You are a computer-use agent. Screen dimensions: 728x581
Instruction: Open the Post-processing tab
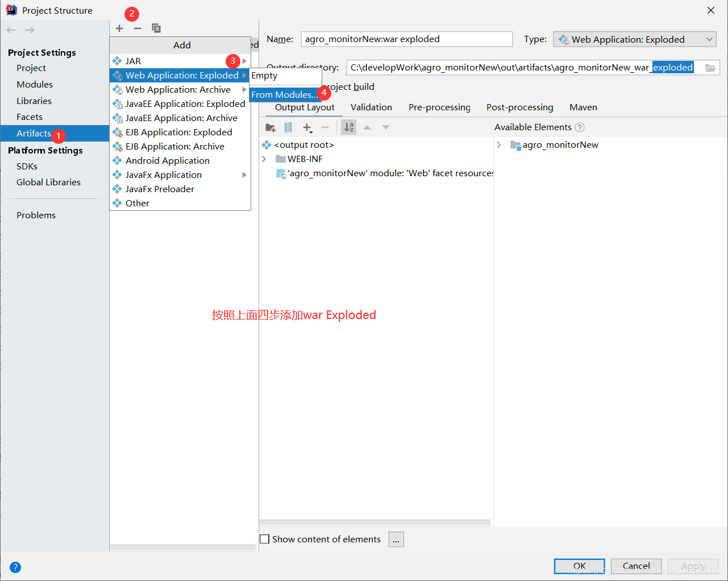click(x=519, y=107)
